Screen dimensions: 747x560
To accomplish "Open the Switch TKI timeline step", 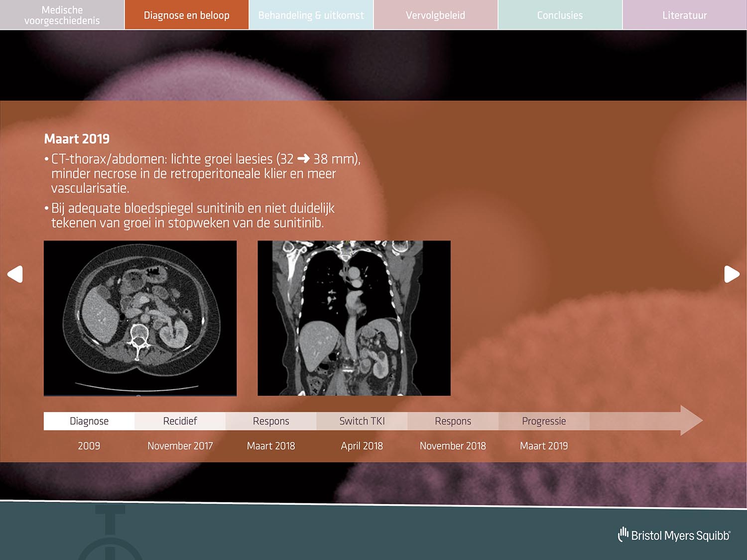I will [362, 421].
